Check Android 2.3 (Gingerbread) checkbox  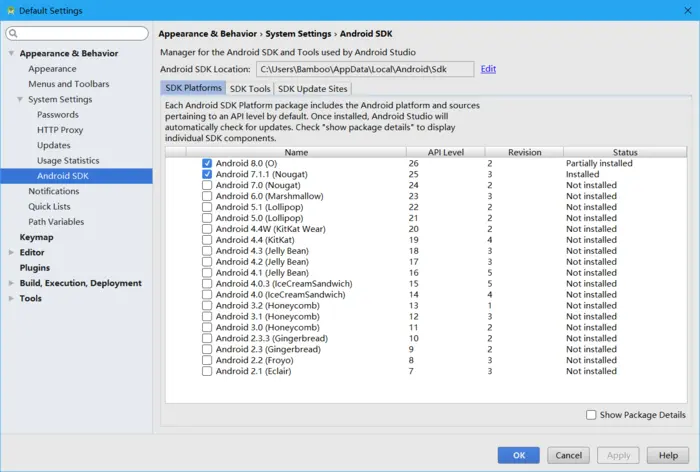tap(207, 349)
